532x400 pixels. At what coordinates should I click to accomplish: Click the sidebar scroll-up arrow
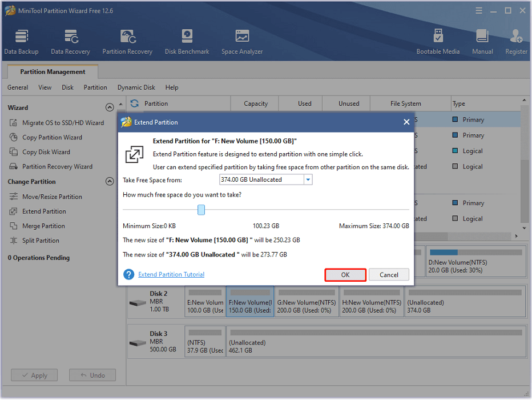pyautogui.click(x=121, y=104)
